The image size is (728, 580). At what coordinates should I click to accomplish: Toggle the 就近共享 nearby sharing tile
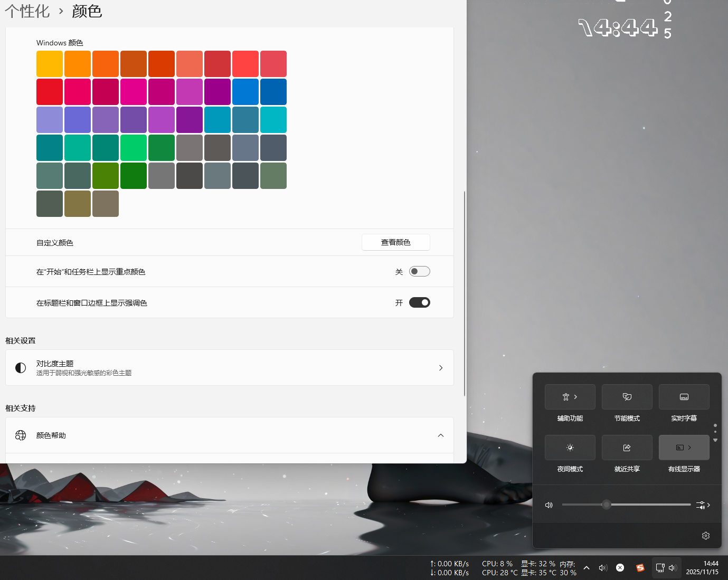point(627,448)
